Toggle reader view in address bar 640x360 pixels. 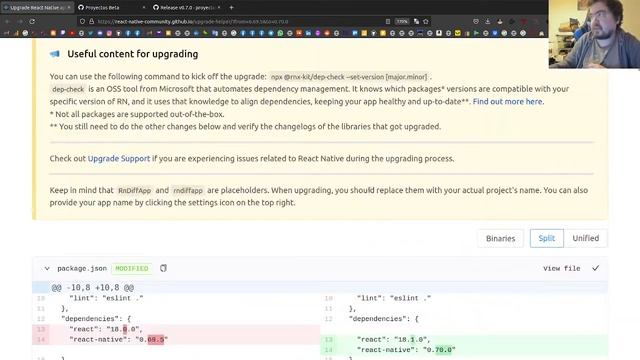(x=388, y=21)
